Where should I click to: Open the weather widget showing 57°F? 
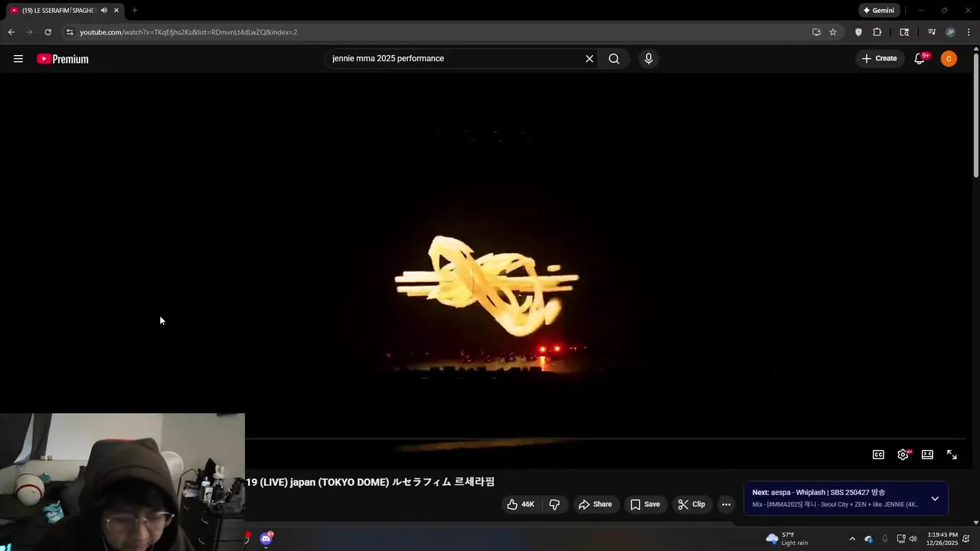(787, 539)
